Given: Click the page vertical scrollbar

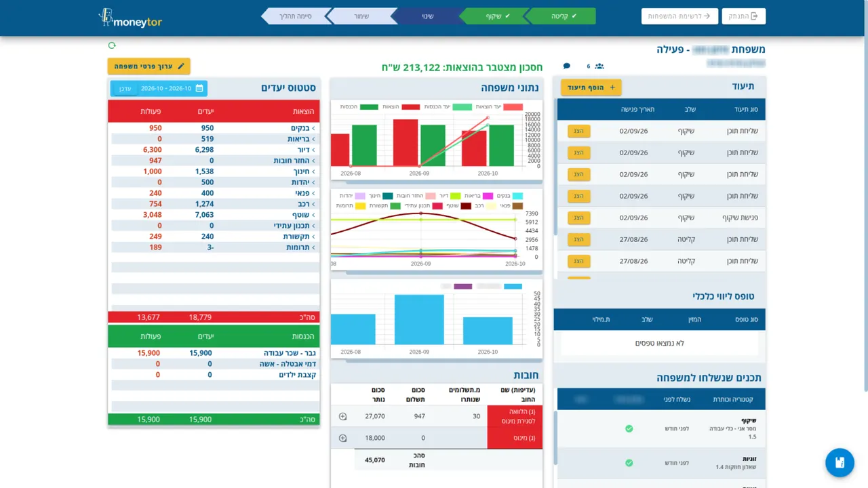Looking at the screenshot, I should pyautogui.click(x=865, y=197).
